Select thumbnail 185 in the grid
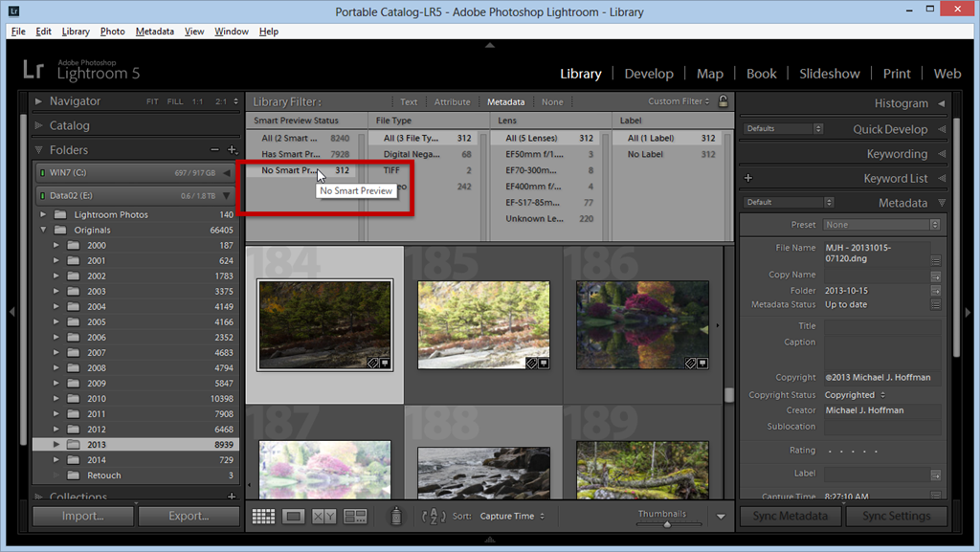Image resolution: width=980 pixels, height=552 pixels. tap(483, 324)
